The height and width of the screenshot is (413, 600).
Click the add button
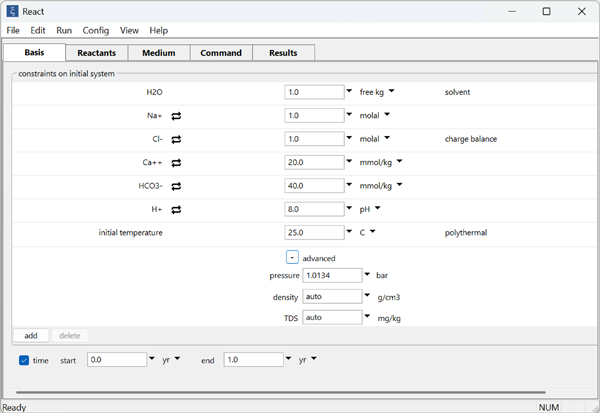tap(31, 336)
